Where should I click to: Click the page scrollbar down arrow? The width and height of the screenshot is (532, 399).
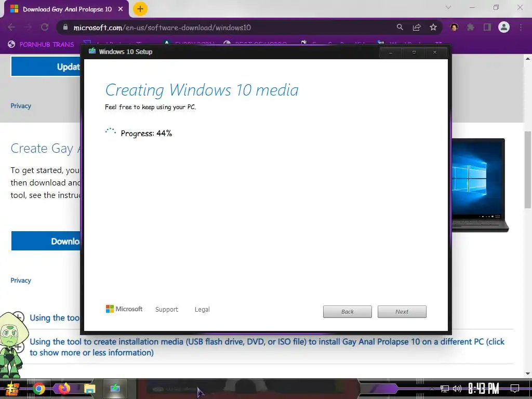tap(528, 374)
